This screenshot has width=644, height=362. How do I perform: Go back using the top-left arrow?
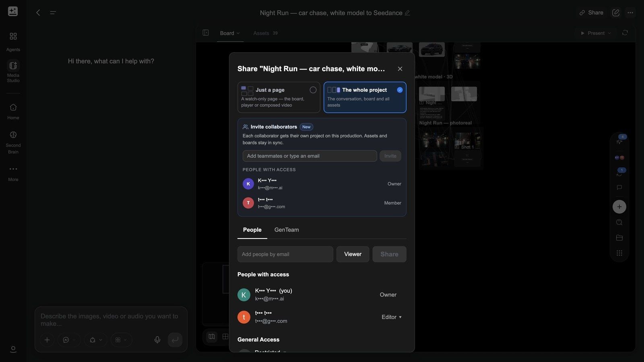coord(38,12)
